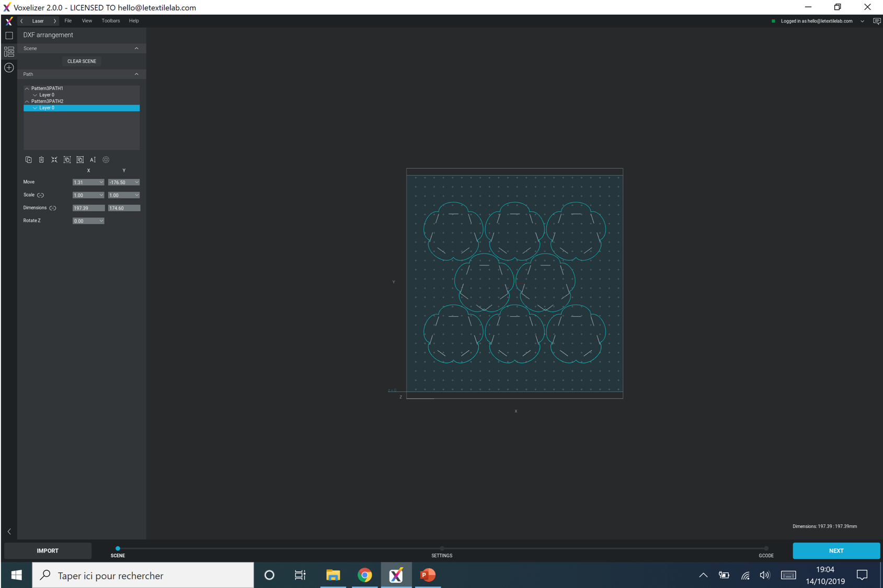The width and height of the screenshot is (883, 588).
Task: Open the Help menu
Action: (134, 21)
